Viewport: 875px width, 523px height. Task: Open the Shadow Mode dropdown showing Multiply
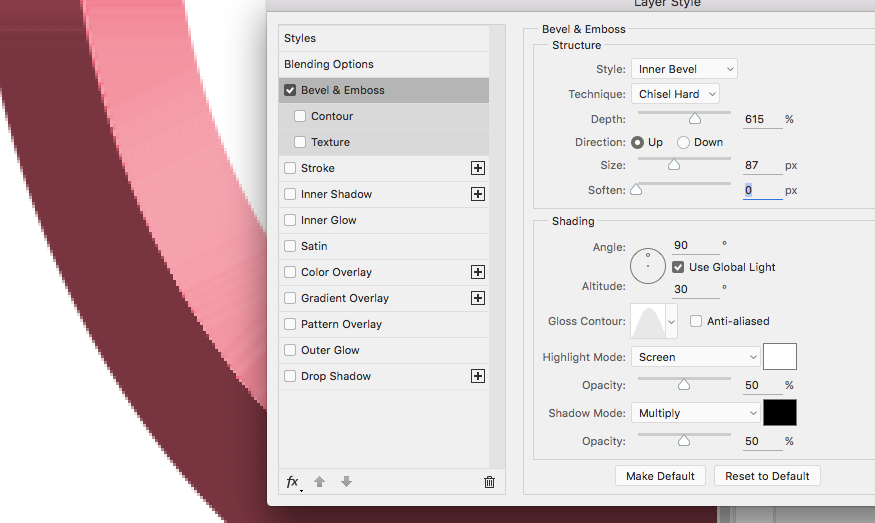click(x=696, y=413)
